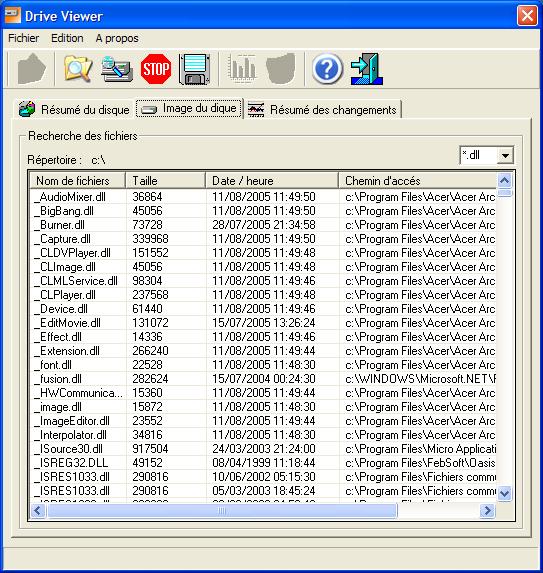Click size value 339968
543x573 pixels.
[150, 239]
